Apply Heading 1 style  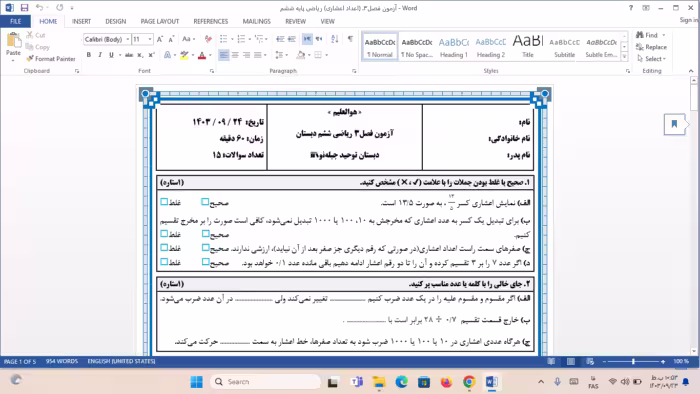point(454,47)
